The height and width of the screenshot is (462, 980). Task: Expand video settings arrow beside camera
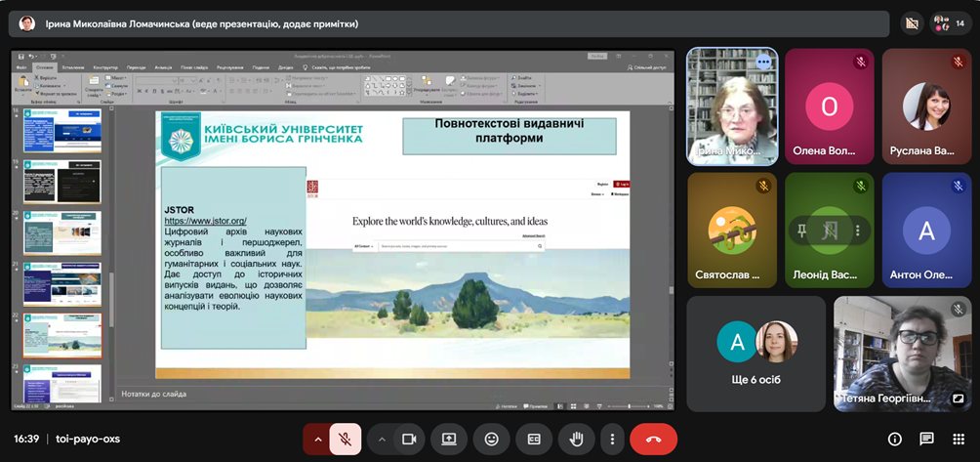382,440
